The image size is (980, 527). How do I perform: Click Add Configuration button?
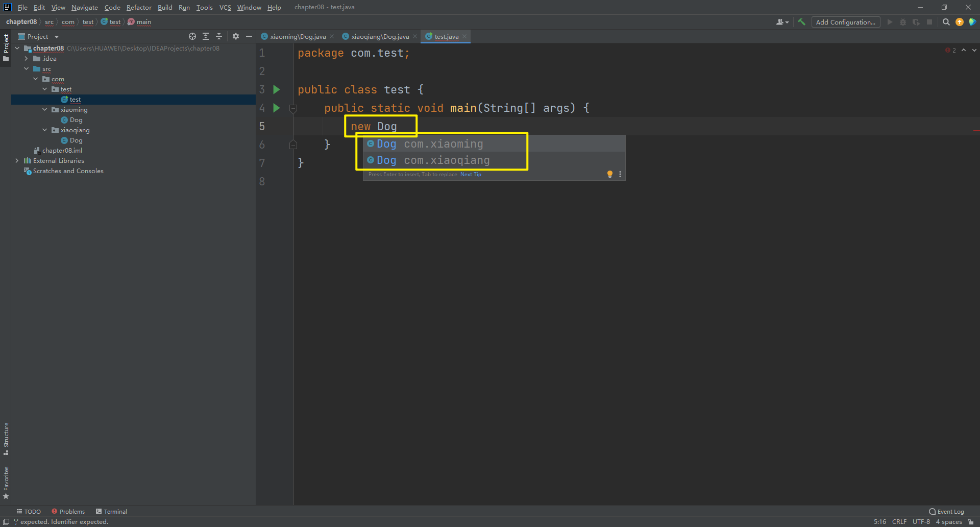(845, 22)
